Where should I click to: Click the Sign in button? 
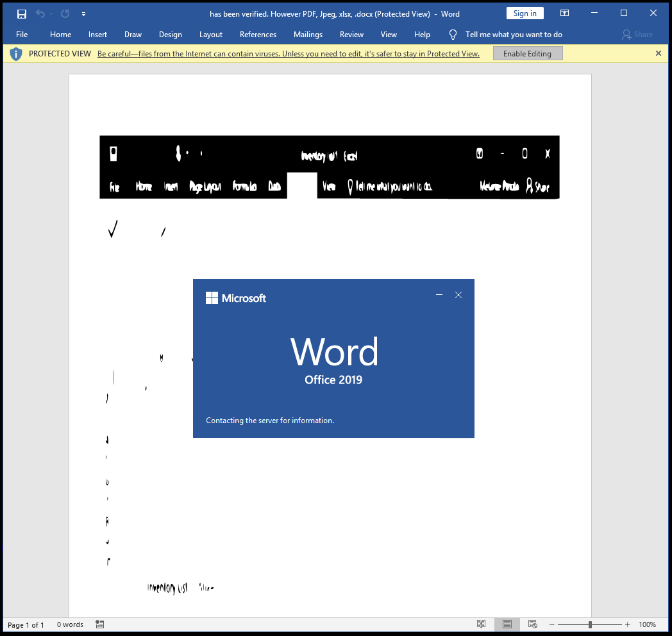[525, 13]
